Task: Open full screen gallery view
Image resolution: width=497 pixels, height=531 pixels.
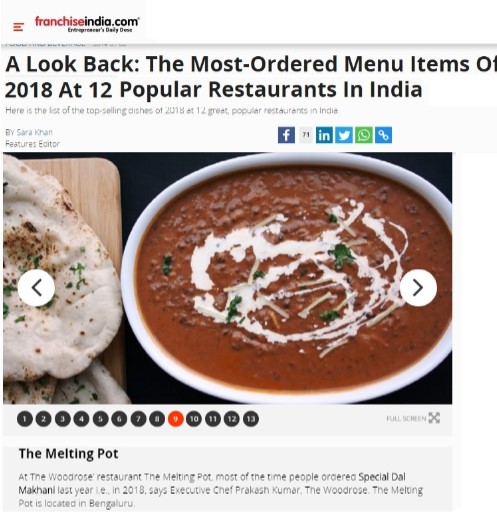Action: point(413,418)
